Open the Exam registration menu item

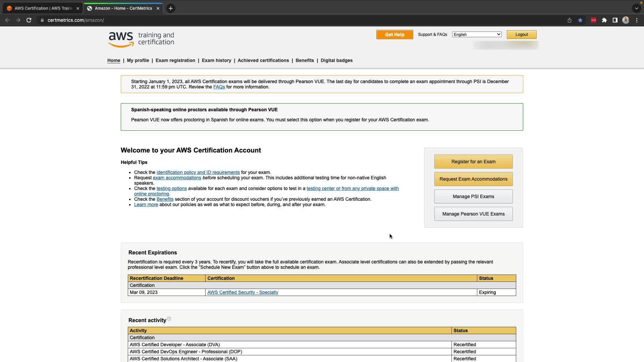point(175,60)
